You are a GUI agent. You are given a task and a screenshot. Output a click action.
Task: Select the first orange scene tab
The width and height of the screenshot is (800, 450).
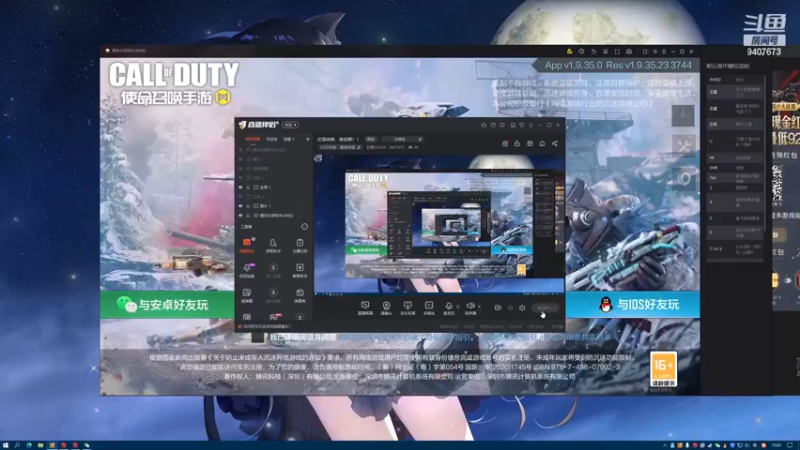click(253, 139)
